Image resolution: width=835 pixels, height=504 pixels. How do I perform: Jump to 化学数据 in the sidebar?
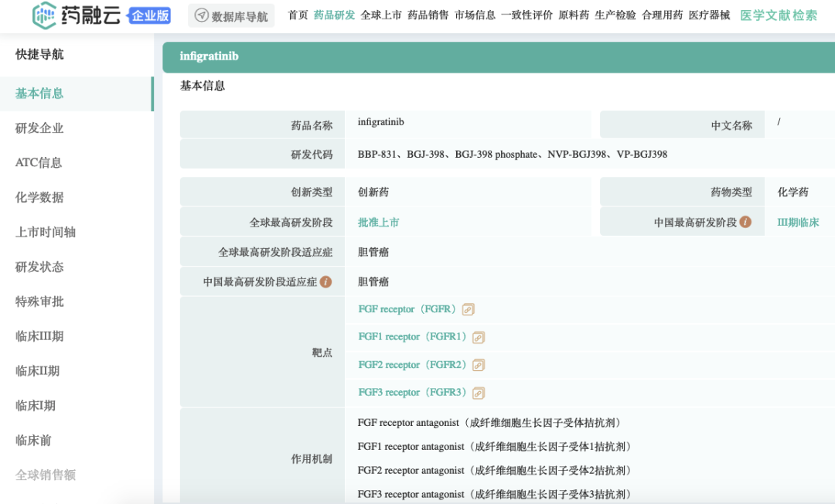tap(39, 197)
